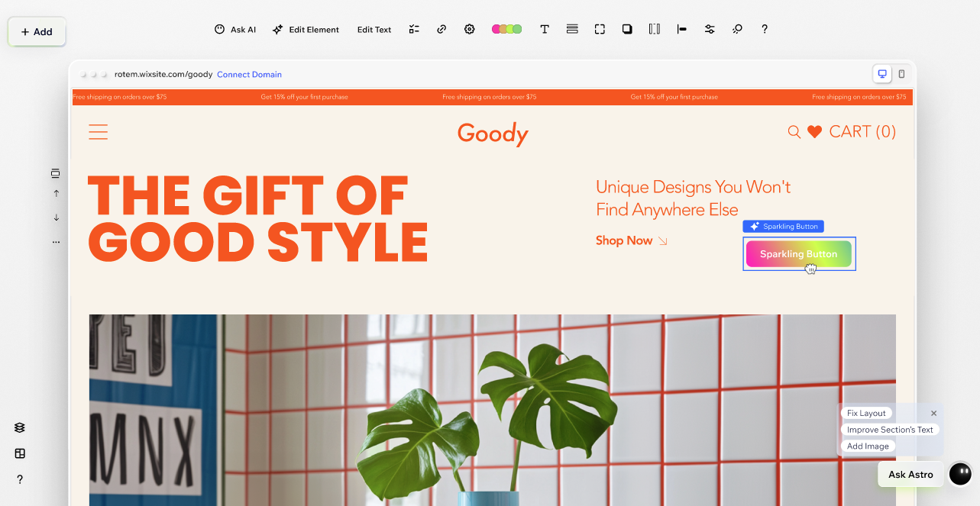The height and width of the screenshot is (506, 980).
Task: Open element settings gear in toolbar
Action: pyautogui.click(x=470, y=30)
